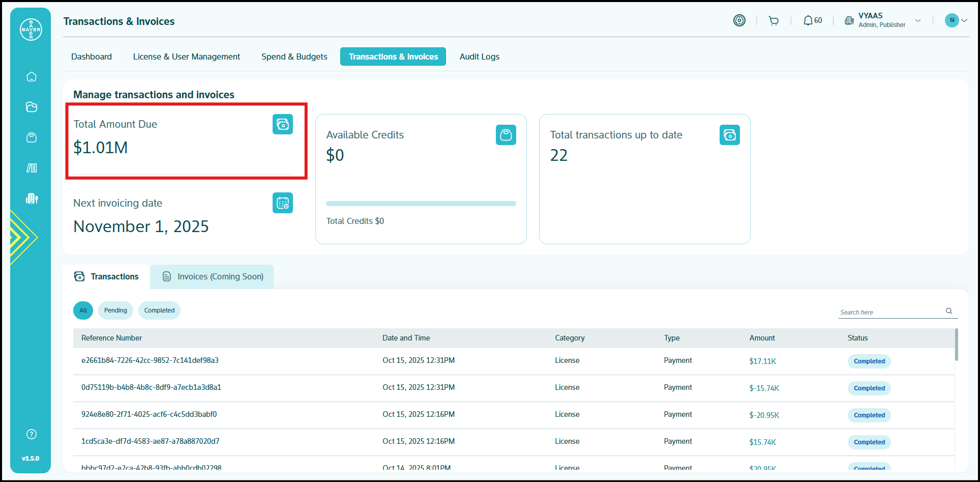This screenshot has height=482, width=980.
Task: Click the Bayer logo in sidebar
Action: click(x=31, y=30)
